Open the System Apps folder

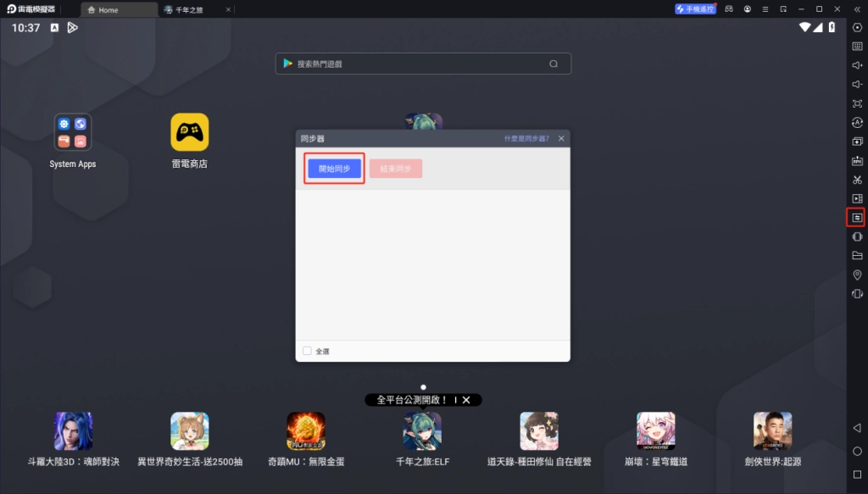coord(73,133)
